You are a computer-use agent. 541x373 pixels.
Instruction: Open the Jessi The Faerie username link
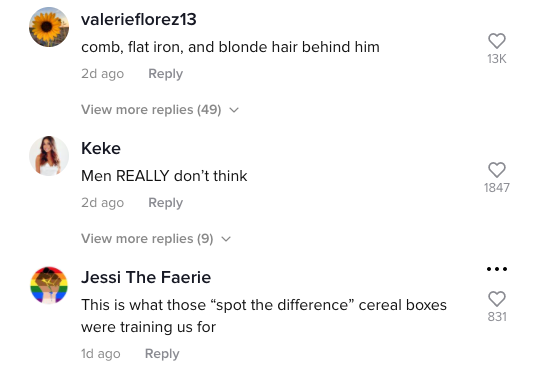146,277
